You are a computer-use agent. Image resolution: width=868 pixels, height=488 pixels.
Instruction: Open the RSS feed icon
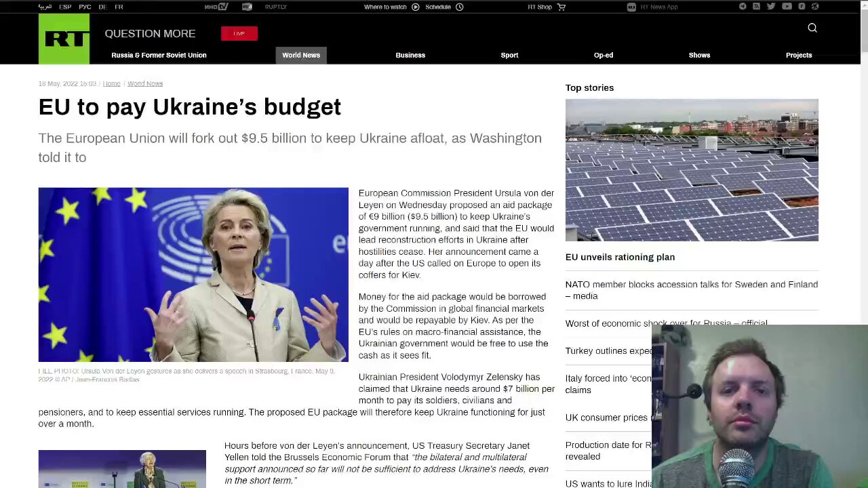coord(757,7)
